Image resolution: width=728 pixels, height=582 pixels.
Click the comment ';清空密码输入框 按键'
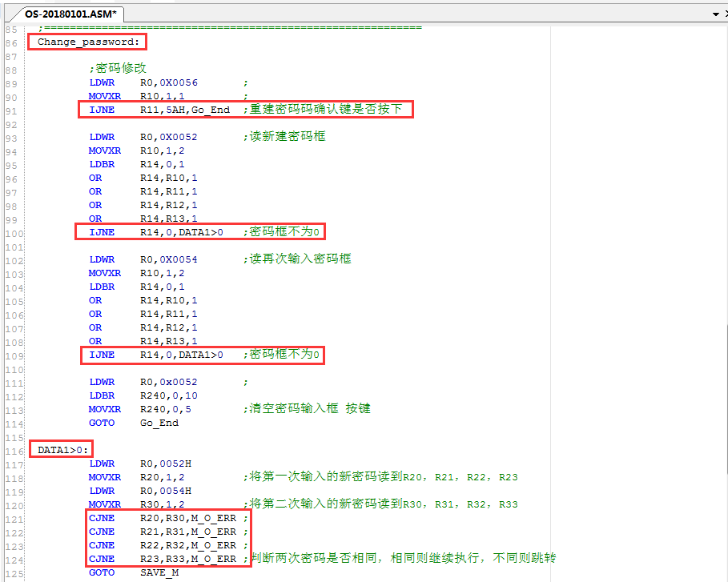(307, 408)
